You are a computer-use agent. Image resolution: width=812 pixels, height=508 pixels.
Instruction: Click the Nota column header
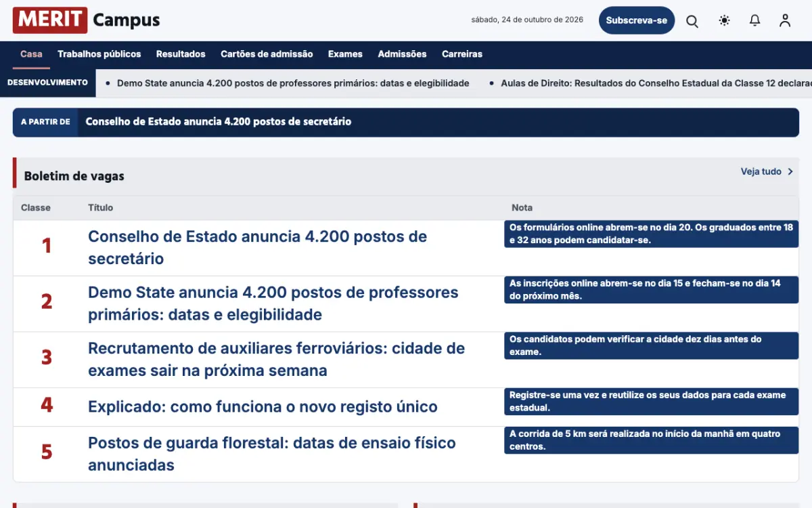click(522, 208)
